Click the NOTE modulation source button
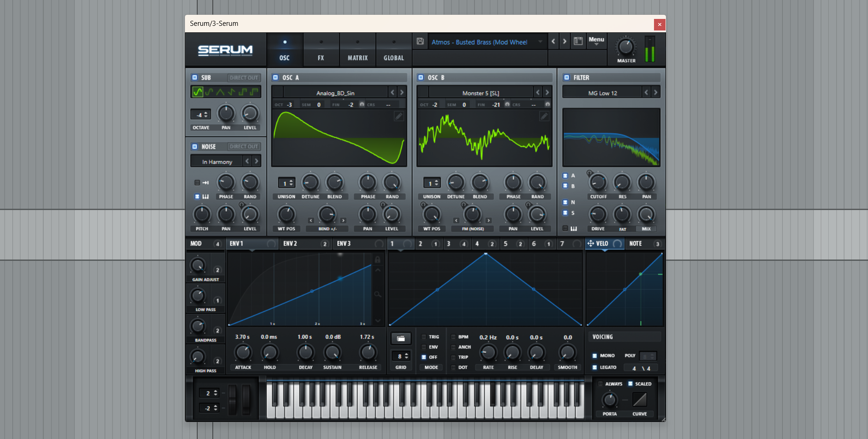Screen dimensions: 868x439 (644, 243)
